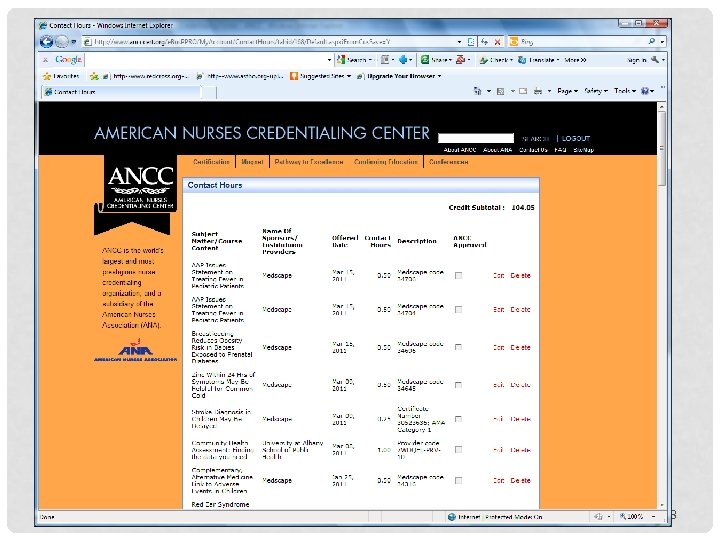Viewport: 720px width, 540px height.
Task: Open the Google toolbar search box dropdown
Action: coord(329,60)
